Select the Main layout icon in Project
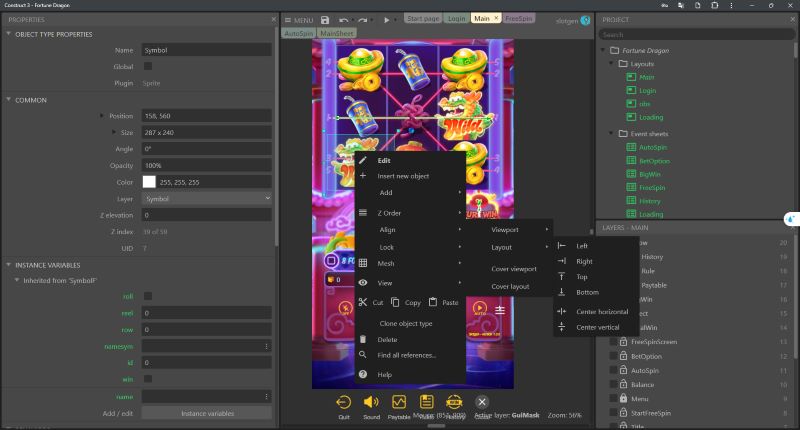The height and width of the screenshot is (430, 800). [631, 77]
